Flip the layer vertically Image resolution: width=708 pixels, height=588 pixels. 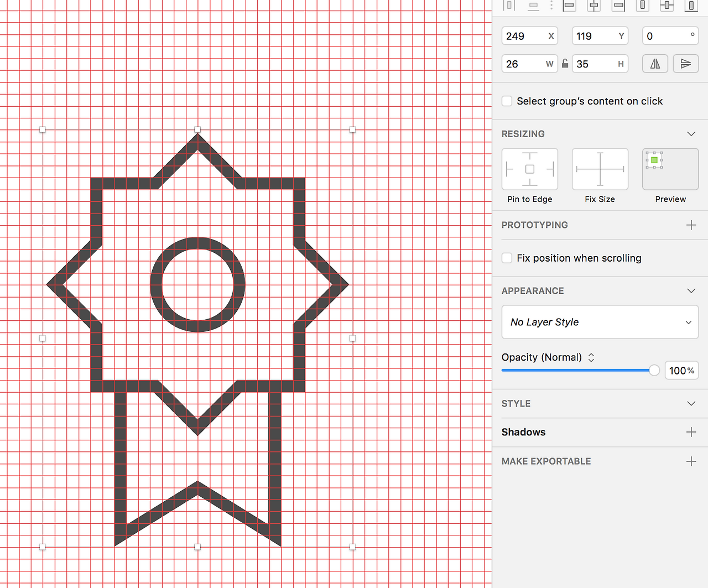686,64
